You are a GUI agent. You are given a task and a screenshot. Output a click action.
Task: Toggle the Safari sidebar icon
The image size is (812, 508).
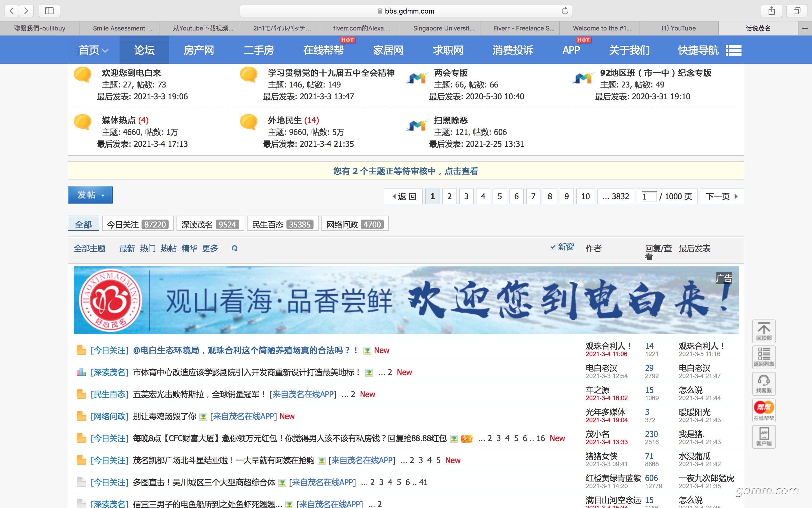point(49,11)
